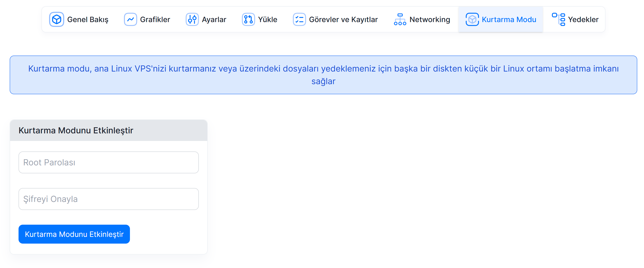Viewport: 644px width, 268px height.
Task: Click the Ayarlar sliders icon
Action: (192, 20)
